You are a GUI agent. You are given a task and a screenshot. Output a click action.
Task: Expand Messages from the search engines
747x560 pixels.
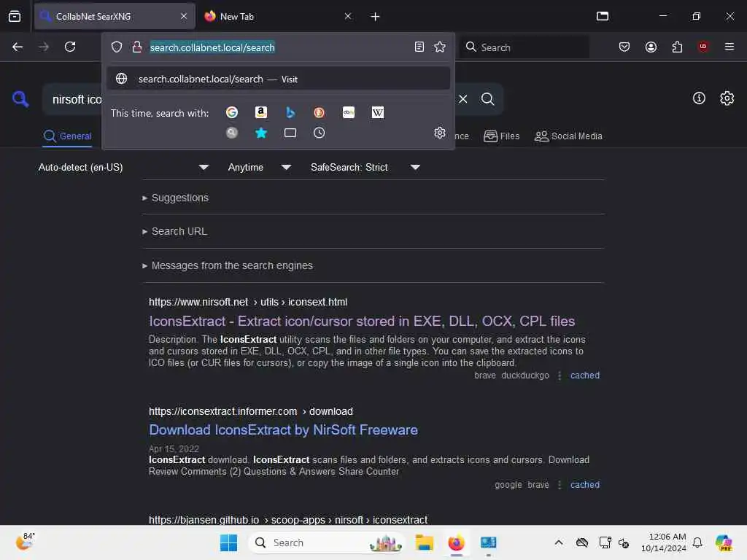[228, 265]
